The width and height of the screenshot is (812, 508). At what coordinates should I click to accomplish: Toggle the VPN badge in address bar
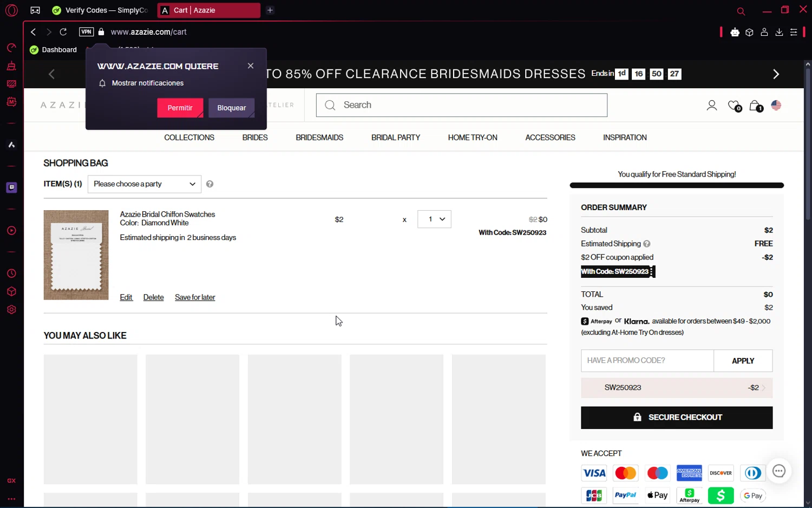coord(86,32)
